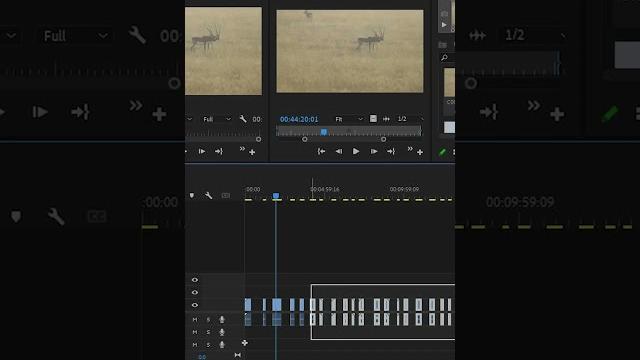Play the sequence in the Program monitor
The height and width of the screenshot is (360, 640).
[356, 151]
